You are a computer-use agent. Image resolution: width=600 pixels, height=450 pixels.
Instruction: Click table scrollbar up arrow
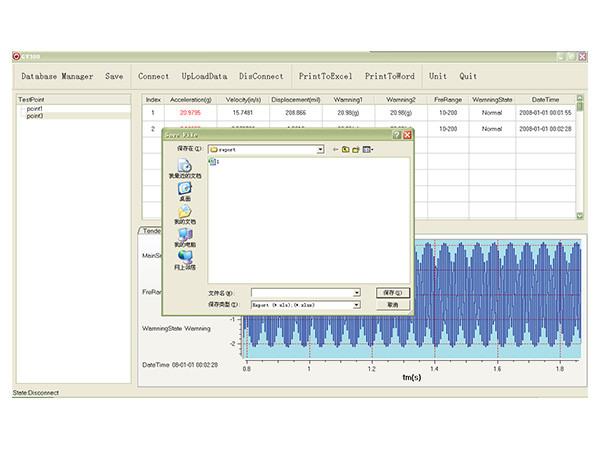click(x=580, y=98)
